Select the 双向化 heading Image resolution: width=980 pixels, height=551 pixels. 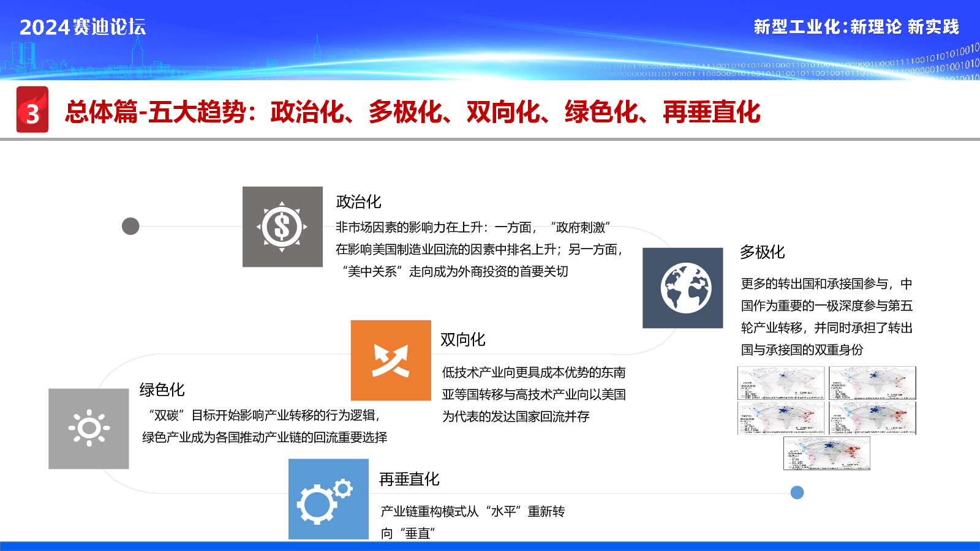pos(462,339)
